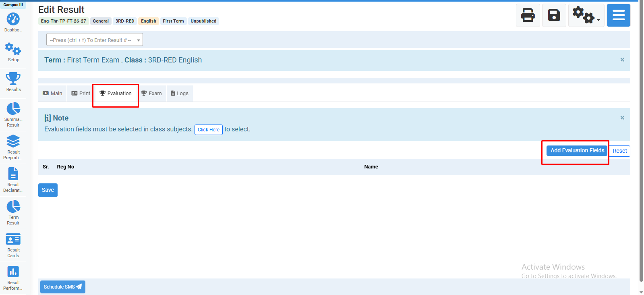Switch to the Main tab

pyautogui.click(x=52, y=93)
